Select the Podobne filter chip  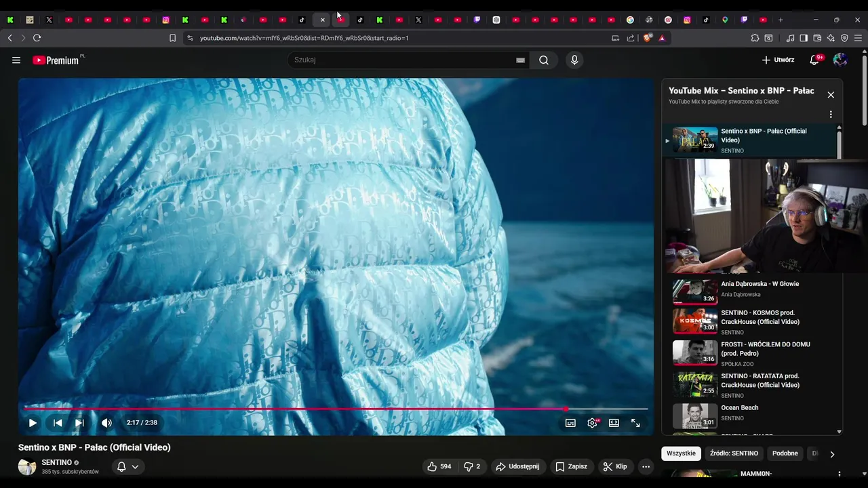point(785,453)
